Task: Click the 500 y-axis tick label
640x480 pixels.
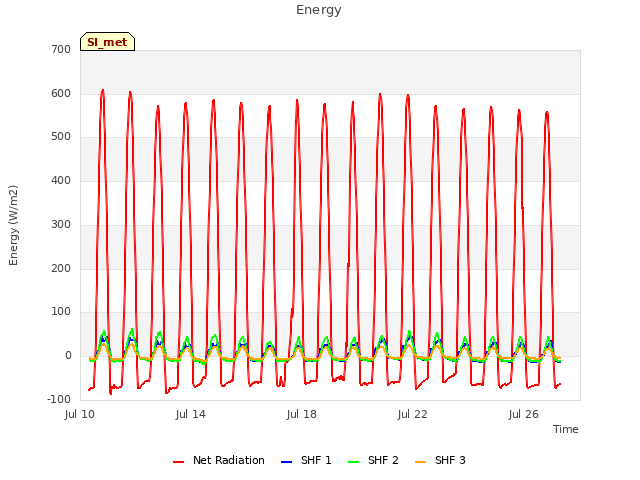Action: click(x=61, y=137)
